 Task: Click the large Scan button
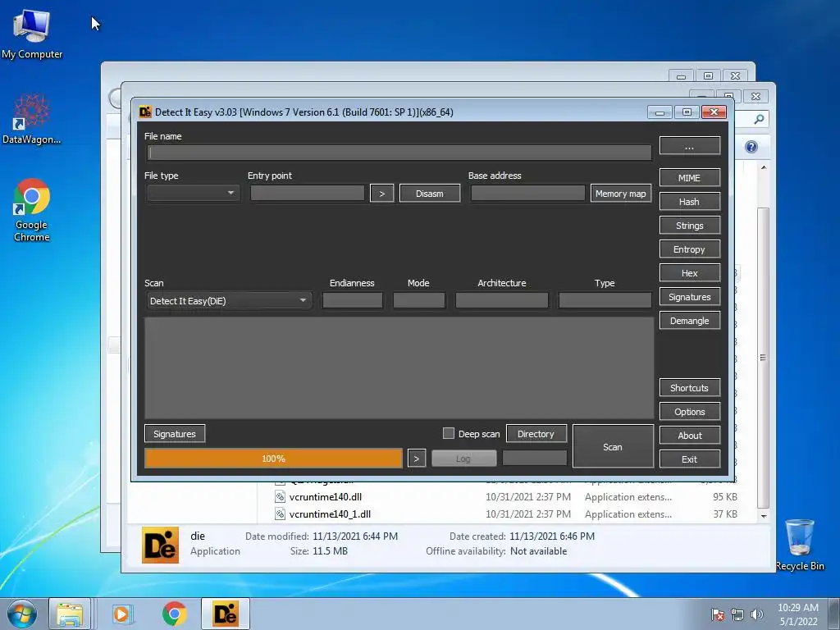pyautogui.click(x=613, y=446)
